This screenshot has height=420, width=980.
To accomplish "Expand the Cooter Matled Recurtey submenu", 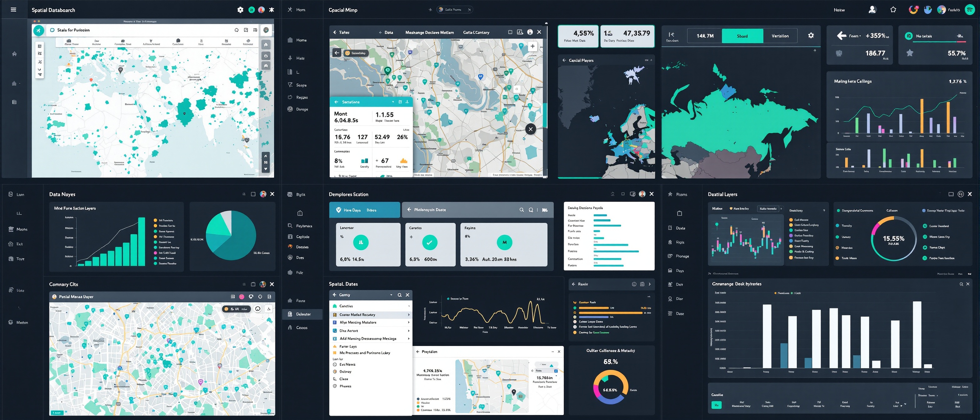I will [x=408, y=315].
